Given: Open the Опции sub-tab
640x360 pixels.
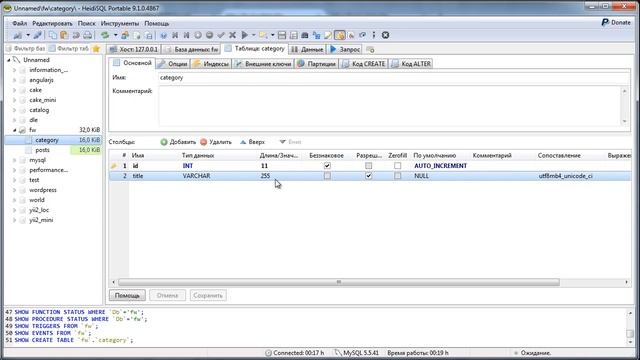Looking at the screenshot, I should pos(173,64).
